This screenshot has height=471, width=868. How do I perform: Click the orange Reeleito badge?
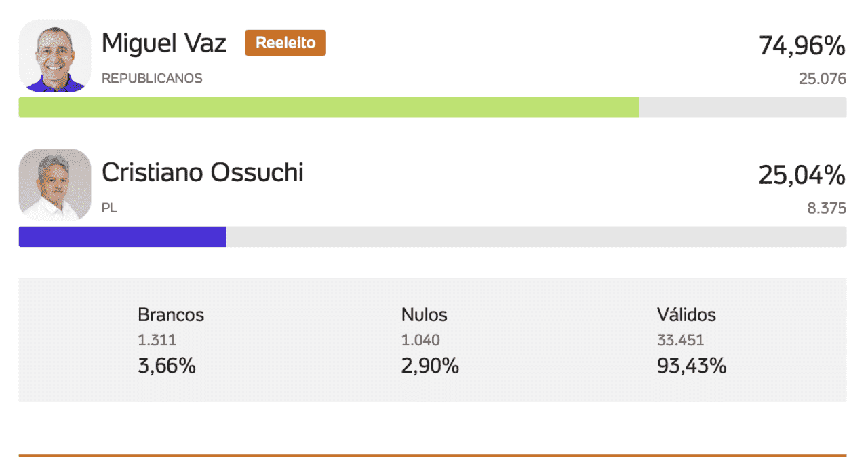pos(285,43)
